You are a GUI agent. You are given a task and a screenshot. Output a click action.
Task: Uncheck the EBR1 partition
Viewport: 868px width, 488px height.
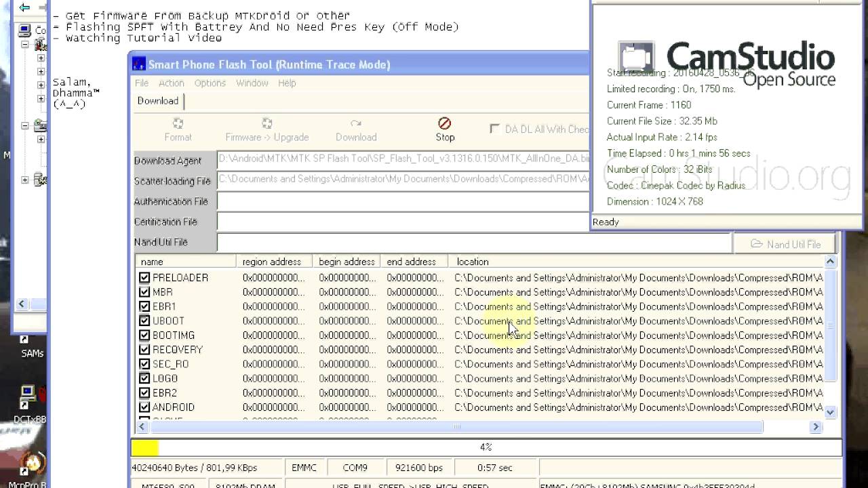[144, 306]
